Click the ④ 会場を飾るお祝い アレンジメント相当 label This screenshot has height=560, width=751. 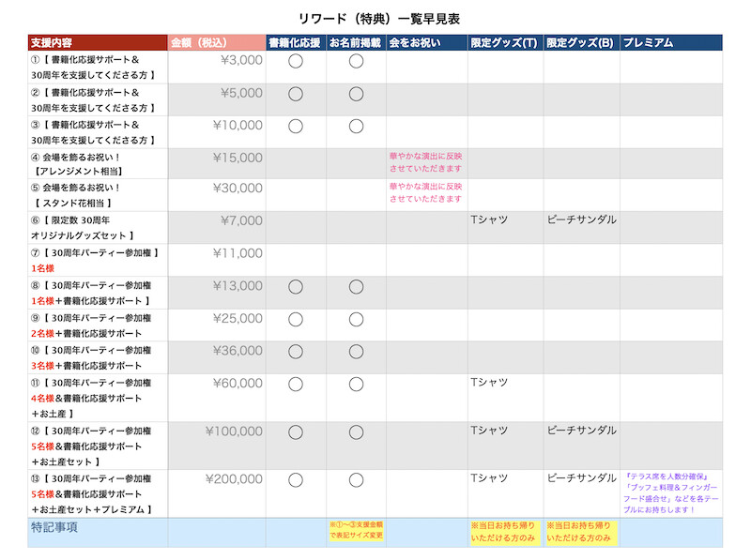tap(77, 164)
